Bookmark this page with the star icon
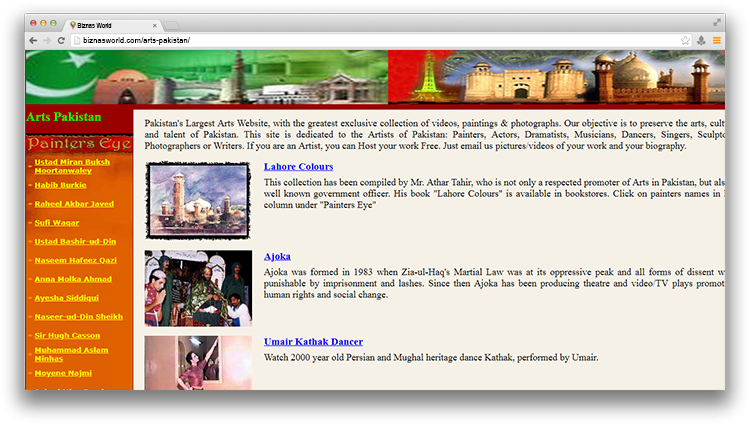Viewport: 750px width, 425px height. (x=685, y=40)
